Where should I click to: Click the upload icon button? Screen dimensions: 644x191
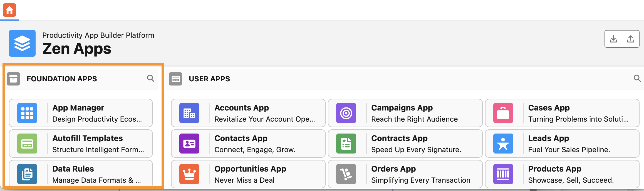(x=631, y=39)
